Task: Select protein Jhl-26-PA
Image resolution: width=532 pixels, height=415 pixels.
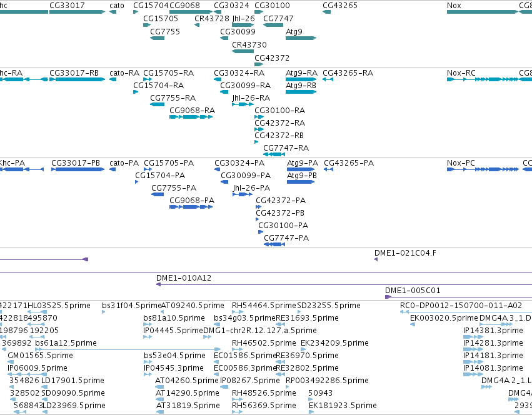Action: (251, 188)
